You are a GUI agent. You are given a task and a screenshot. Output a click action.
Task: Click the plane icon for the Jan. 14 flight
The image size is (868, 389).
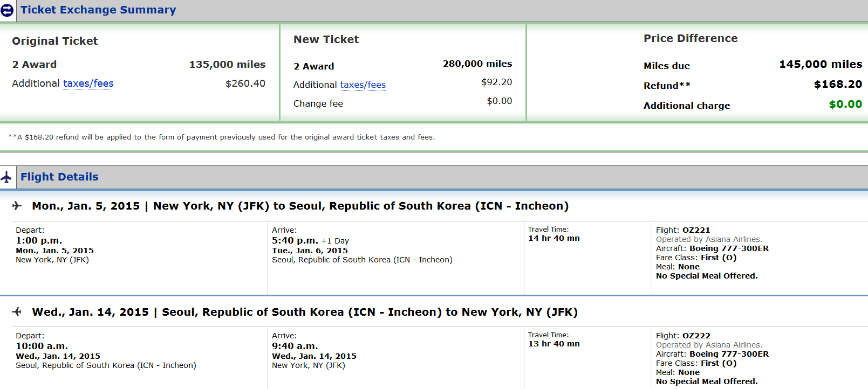point(17,311)
